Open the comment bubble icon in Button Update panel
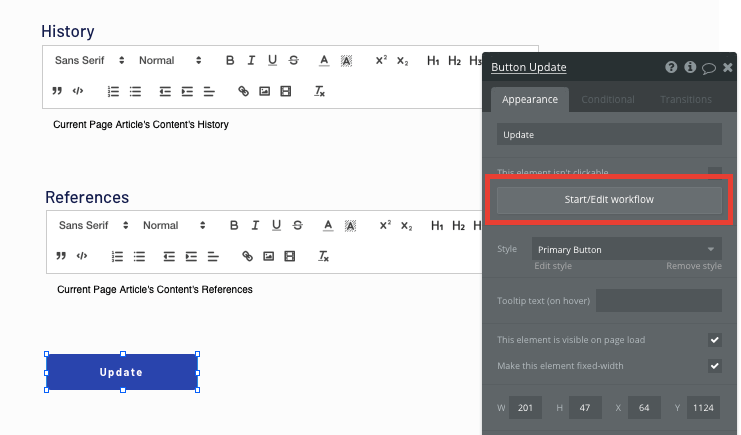Image resolution: width=741 pixels, height=435 pixels. click(708, 68)
